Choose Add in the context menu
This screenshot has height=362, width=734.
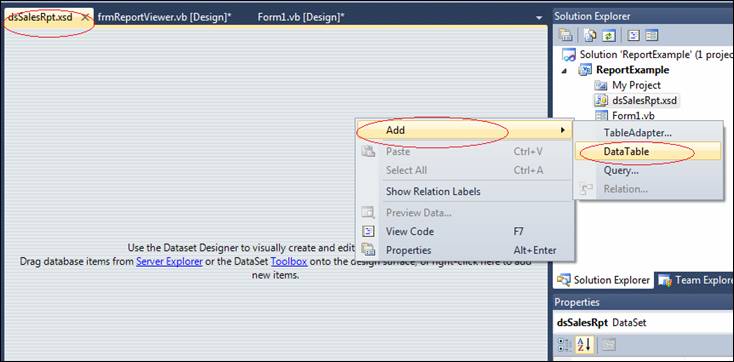pyautogui.click(x=464, y=130)
